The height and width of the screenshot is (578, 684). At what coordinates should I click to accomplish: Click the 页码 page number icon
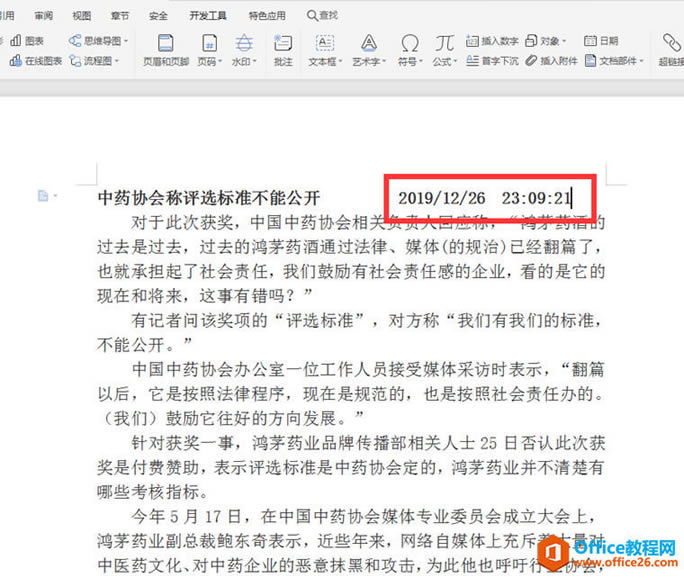pyautogui.click(x=209, y=44)
